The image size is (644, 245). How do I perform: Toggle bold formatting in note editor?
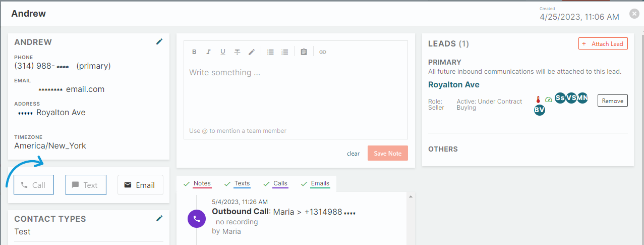coord(194,52)
